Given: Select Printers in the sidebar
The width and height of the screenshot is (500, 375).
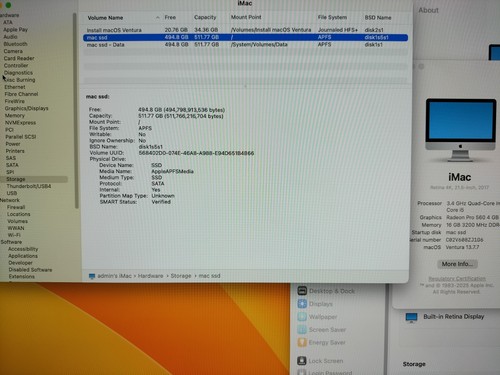Looking at the screenshot, I should coord(15,151).
